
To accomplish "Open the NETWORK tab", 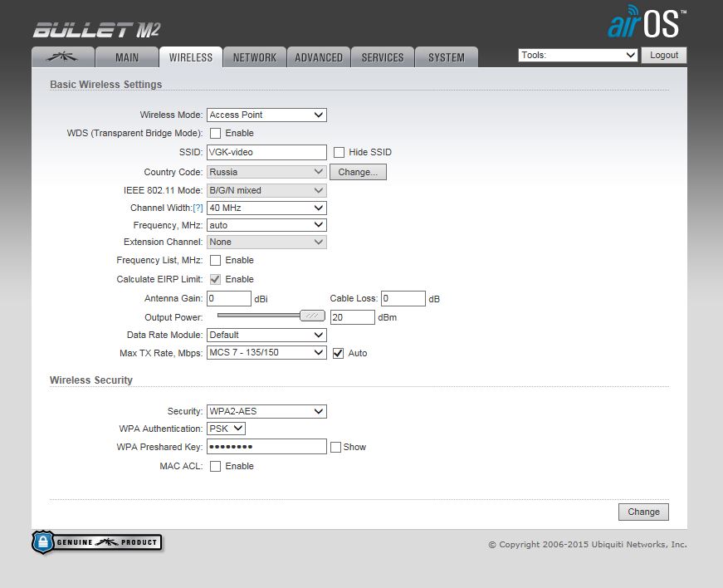I will pos(255,57).
